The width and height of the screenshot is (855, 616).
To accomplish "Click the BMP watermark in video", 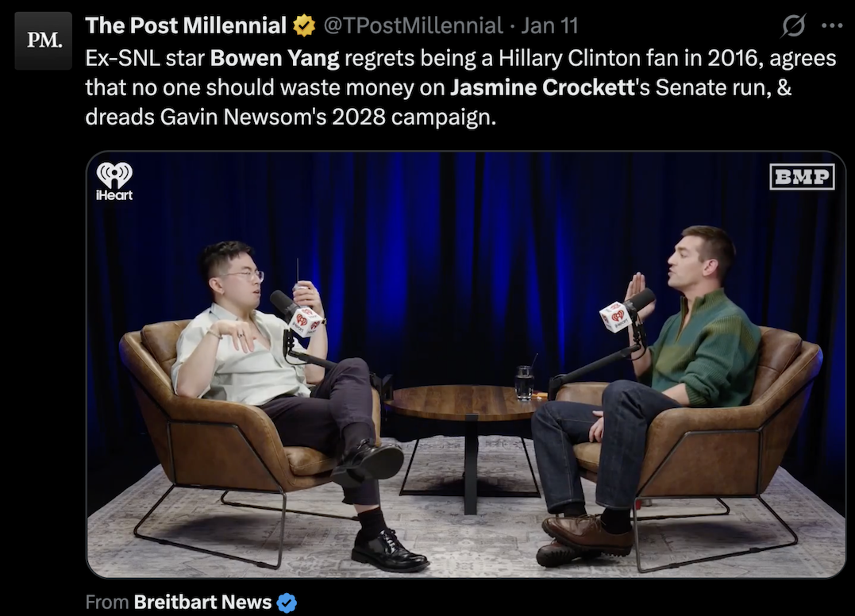I will tap(802, 176).
